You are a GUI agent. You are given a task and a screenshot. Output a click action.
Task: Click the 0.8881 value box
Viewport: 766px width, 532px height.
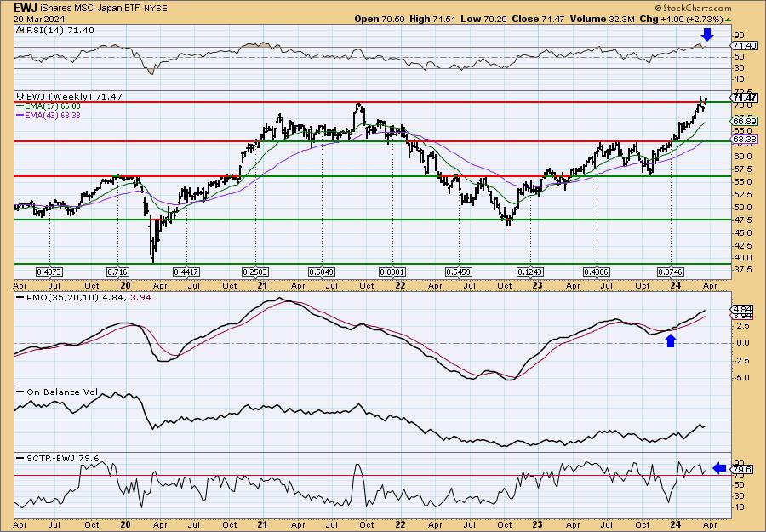pyautogui.click(x=392, y=272)
